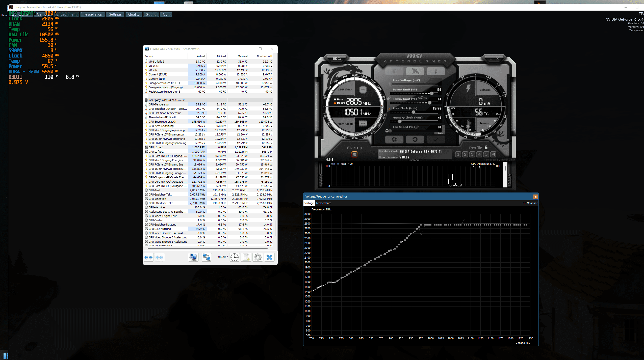Viewport: 644px width, 360px height.
Task: Click the Core Clock slider handle
Action: click(414, 112)
